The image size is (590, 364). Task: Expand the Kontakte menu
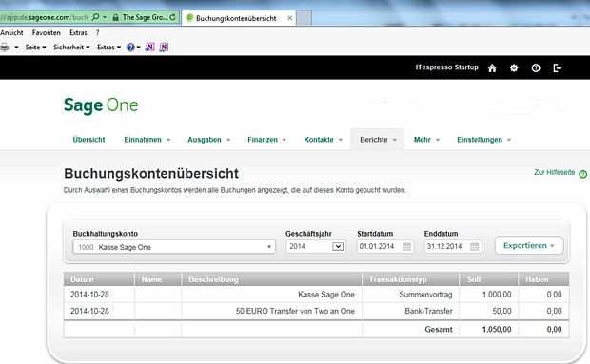[323, 140]
